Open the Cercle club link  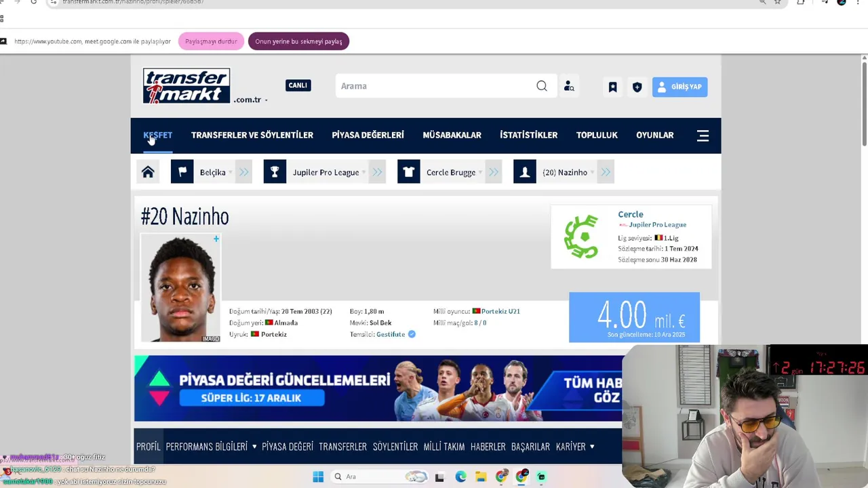pyautogui.click(x=631, y=214)
